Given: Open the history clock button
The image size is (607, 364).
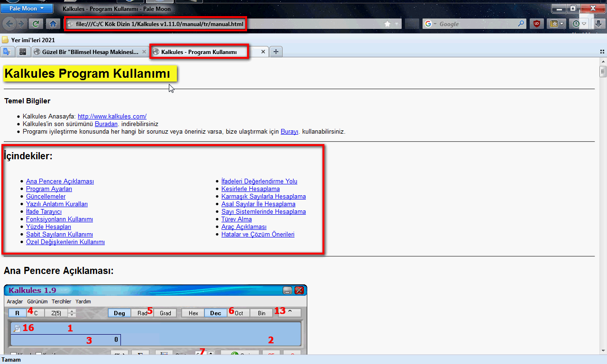Looking at the screenshot, I should click(x=576, y=24).
